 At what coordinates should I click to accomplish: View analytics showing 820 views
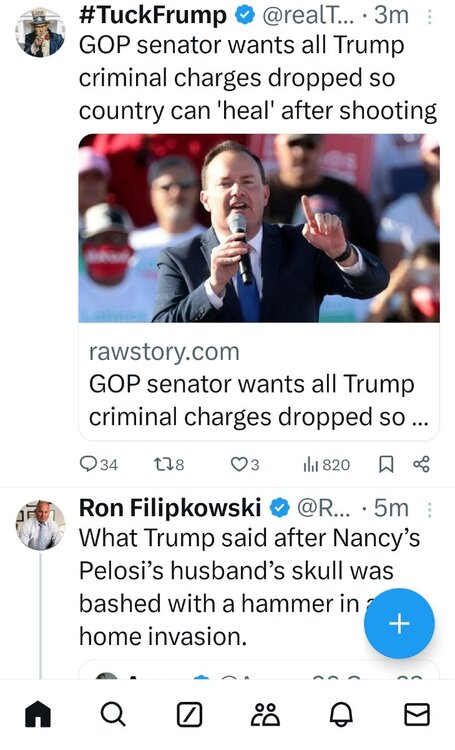(x=326, y=464)
